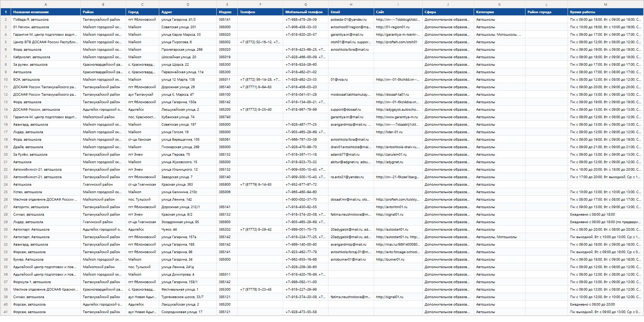Select cell 'Победа-Я, автошкола'
Screen dimensions: 644x322
tap(46, 19)
